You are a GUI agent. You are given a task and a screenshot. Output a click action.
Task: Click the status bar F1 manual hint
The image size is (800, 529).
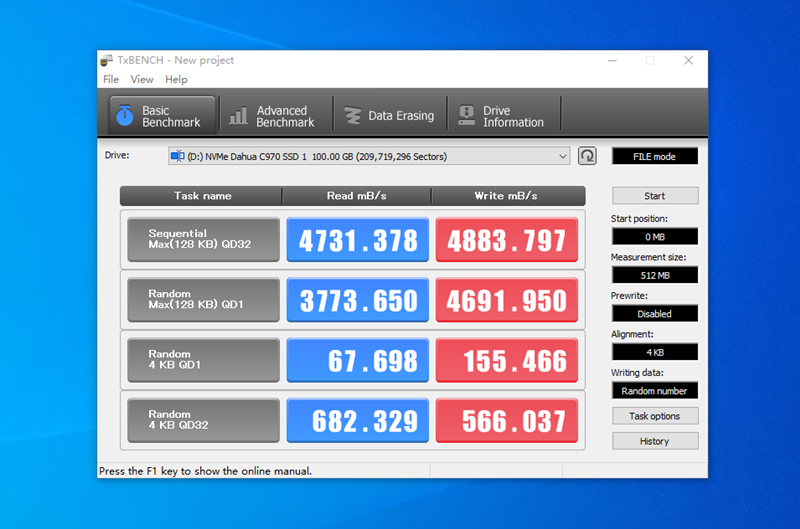[x=205, y=471]
